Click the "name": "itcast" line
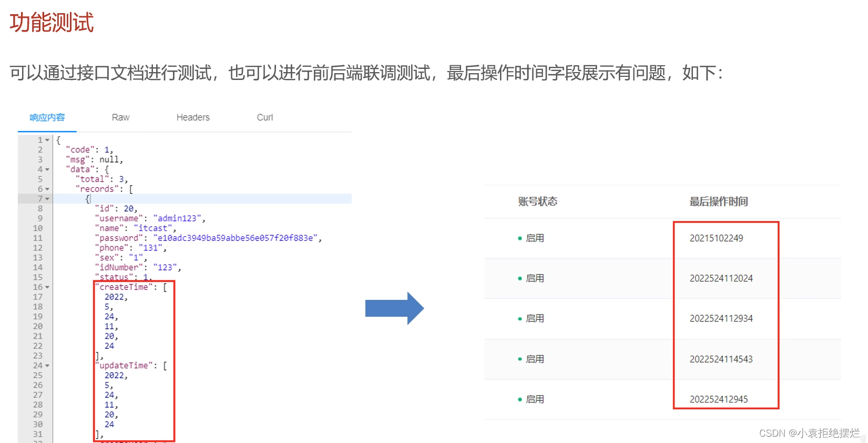Image resolution: width=868 pixels, height=443 pixels. click(136, 228)
